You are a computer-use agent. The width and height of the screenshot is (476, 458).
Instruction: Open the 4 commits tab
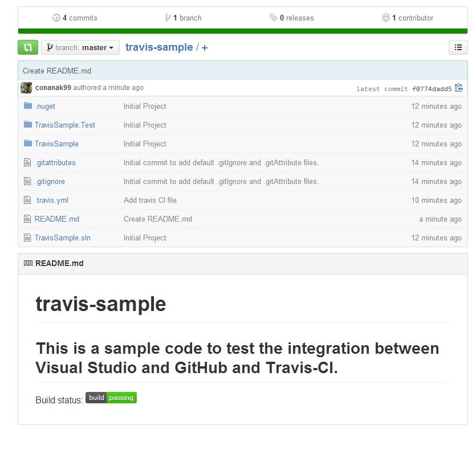click(x=75, y=18)
